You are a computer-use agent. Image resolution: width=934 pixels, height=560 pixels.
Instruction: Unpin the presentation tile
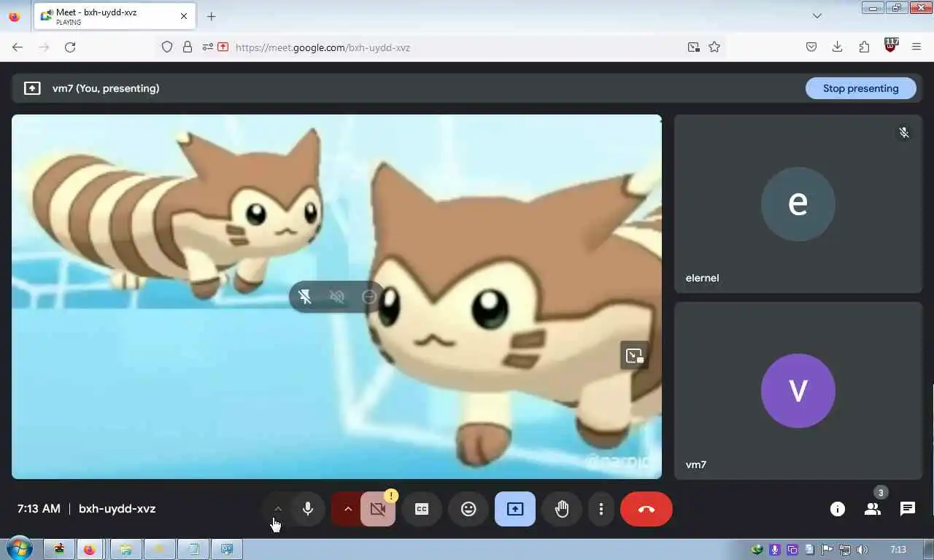(305, 297)
